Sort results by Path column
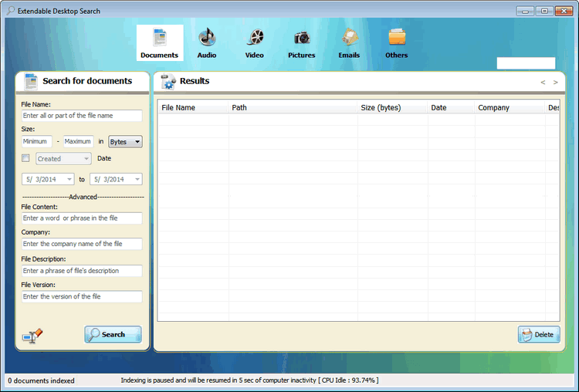This screenshot has width=579, height=392. point(293,108)
